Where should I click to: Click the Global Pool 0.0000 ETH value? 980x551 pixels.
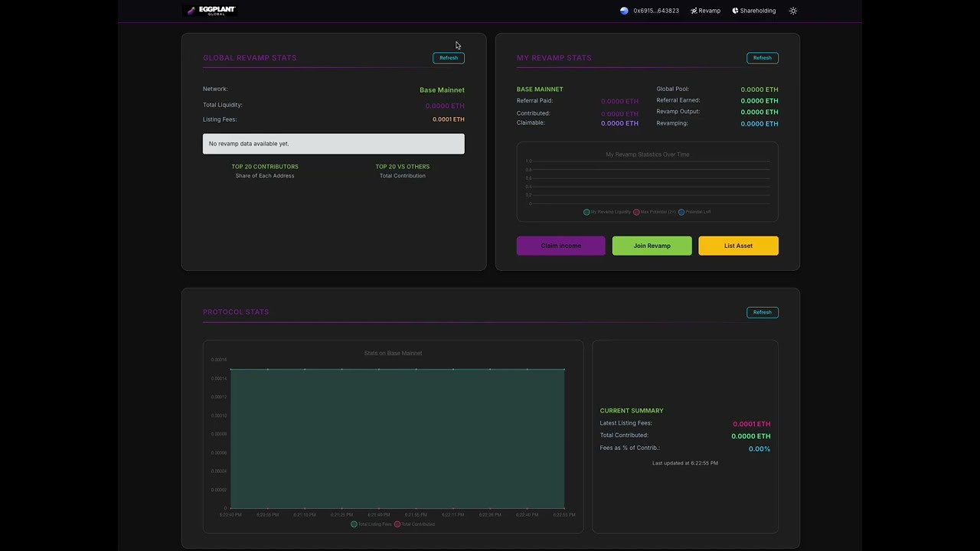point(759,90)
